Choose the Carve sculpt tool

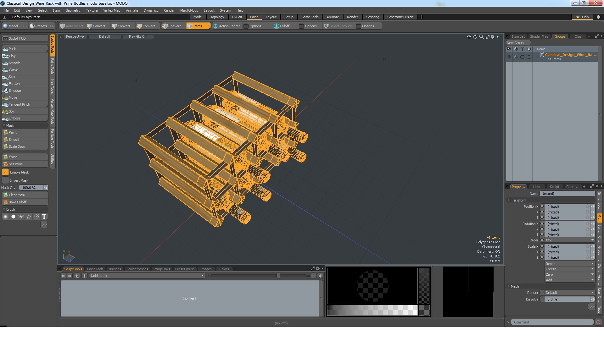(x=25, y=70)
